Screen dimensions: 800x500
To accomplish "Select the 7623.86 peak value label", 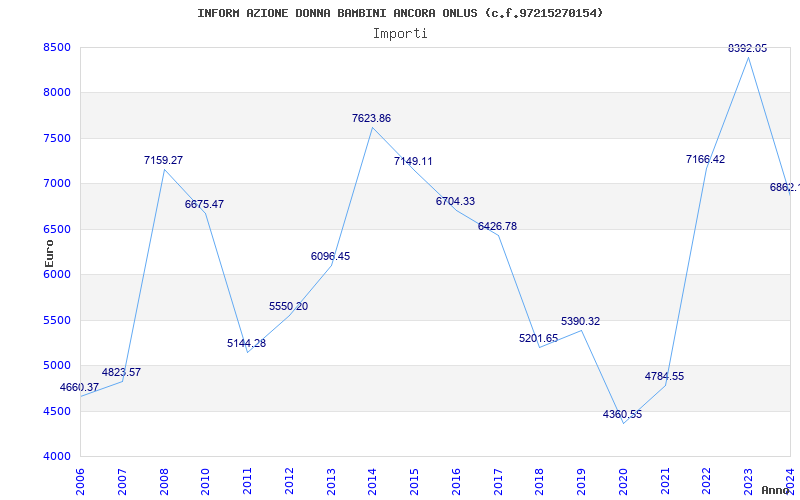I will 371,118.
